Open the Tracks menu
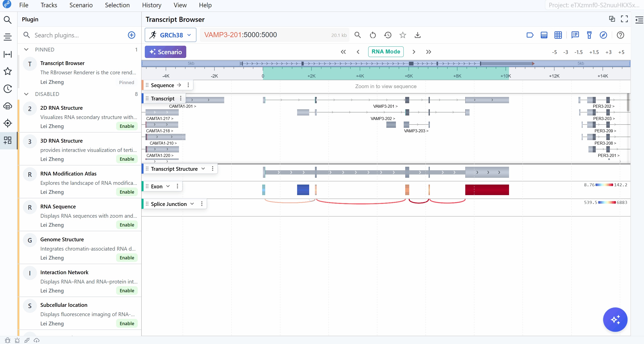The image size is (644, 344). (x=49, y=5)
